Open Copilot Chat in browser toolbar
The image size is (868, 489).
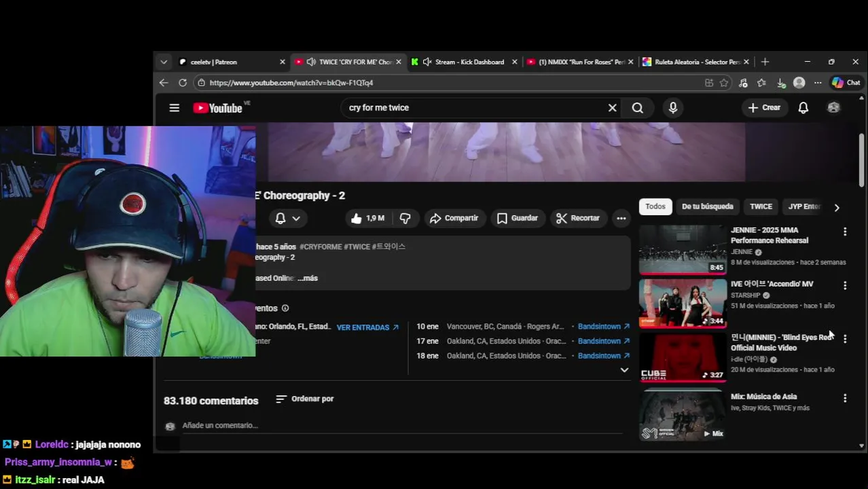(846, 83)
